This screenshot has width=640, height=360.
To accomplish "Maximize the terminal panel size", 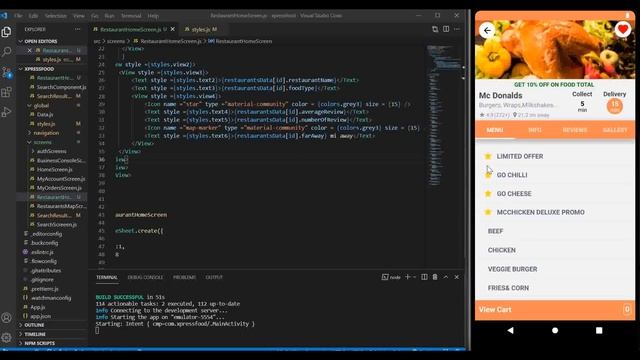I will (x=446, y=277).
